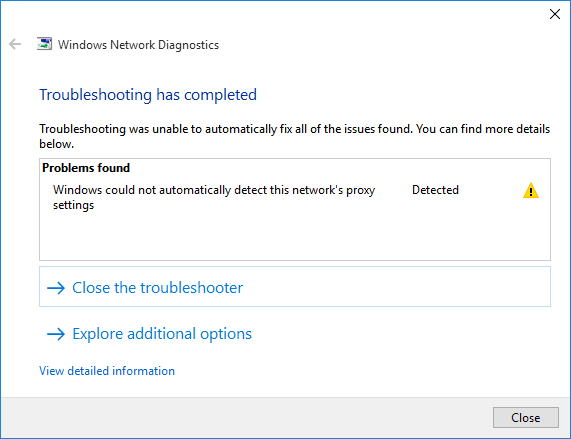Viewport: 571px width, 439px height.
Task: Close the dialog with the X icon
Action: point(555,14)
